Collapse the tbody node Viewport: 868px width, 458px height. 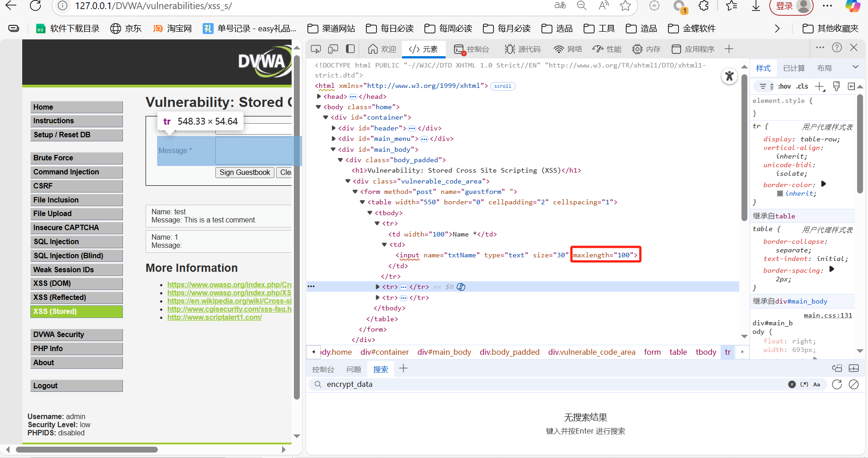(x=370, y=213)
